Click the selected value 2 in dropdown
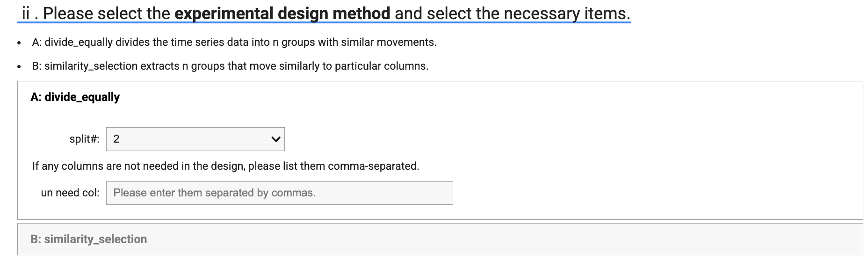This screenshot has width=868, height=260. tap(116, 139)
